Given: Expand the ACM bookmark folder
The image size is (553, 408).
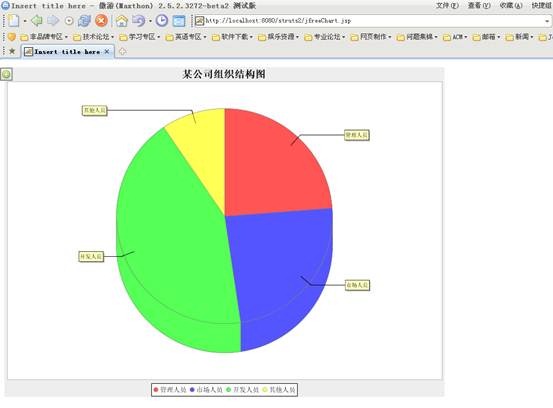Looking at the screenshot, I should pyautogui.click(x=455, y=37).
